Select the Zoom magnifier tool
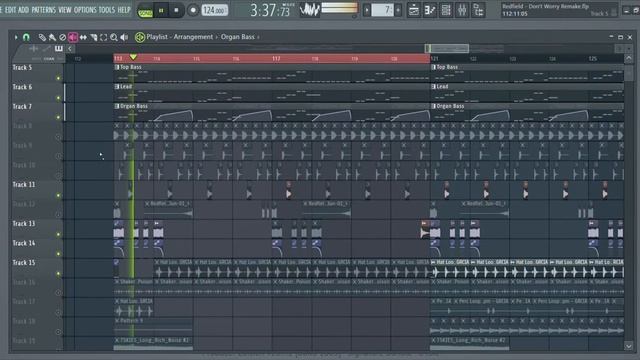The width and height of the screenshot is (640, 360). 114,37
